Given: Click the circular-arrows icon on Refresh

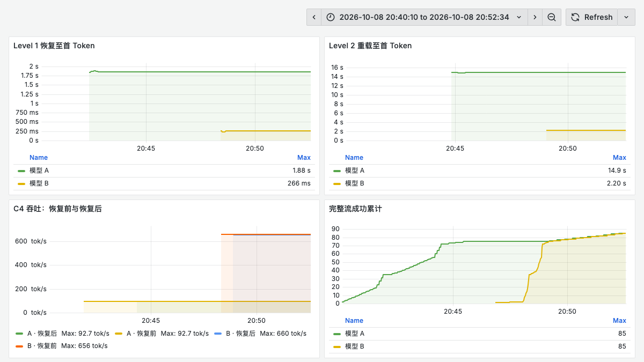Looking at the screenshot, I should click(575, 17).
